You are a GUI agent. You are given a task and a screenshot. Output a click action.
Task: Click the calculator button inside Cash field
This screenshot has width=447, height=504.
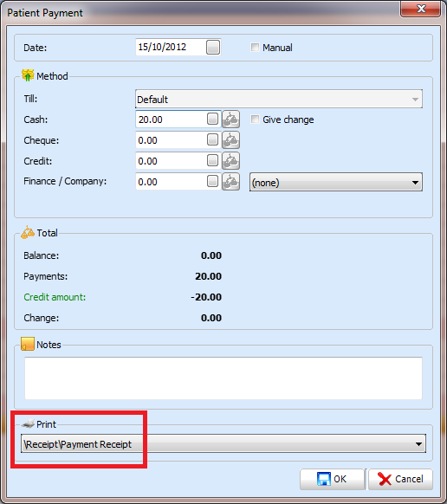(x=212, y=119)
